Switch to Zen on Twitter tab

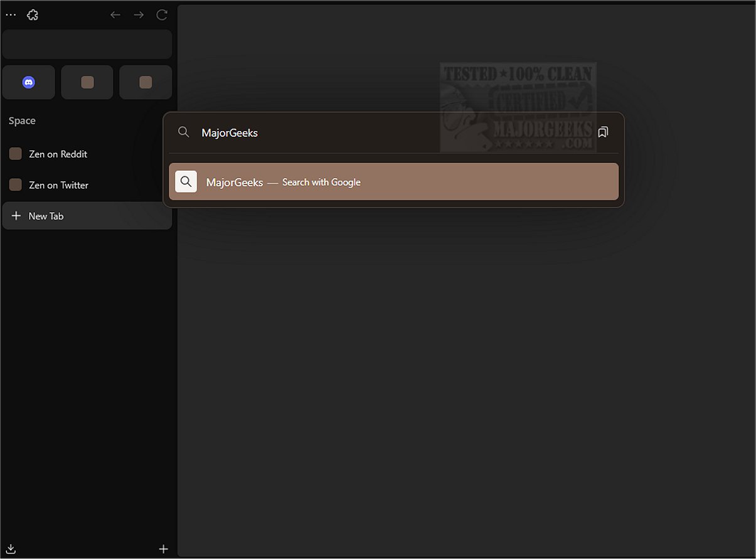[x=87, y=185]
